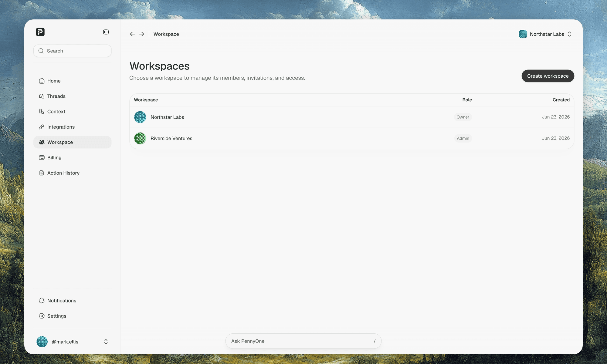Go back with left arrow

(x=132, y=34)
